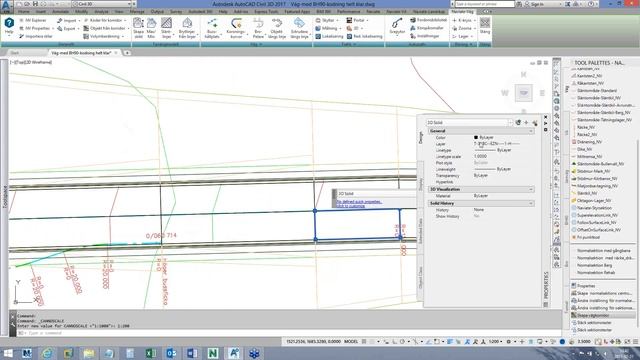Image resolution: width=640 pixels, height=360 pixels.
Task: Toggle the MODEL space button in status bar
Action: pos(351,341)
